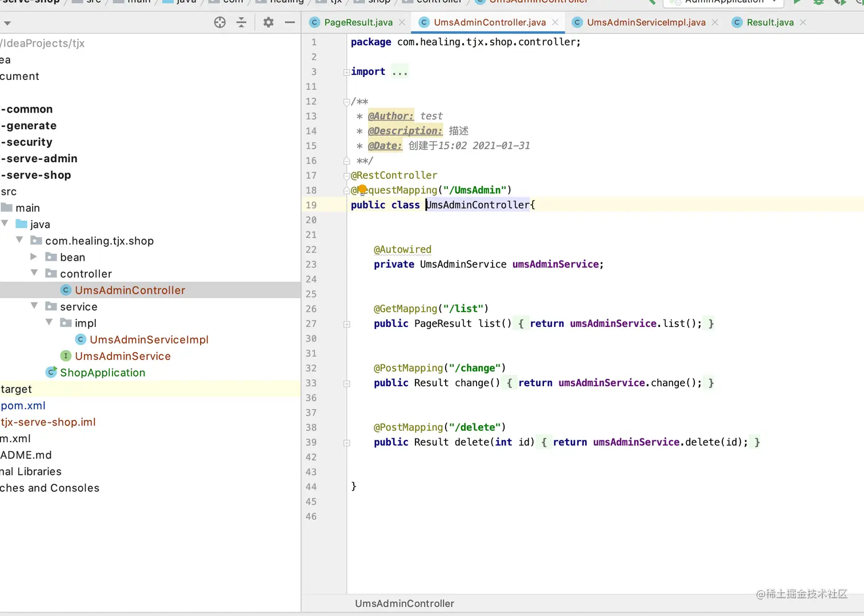Select the UmsAdminService interface icon in tree
The height and width of the screenshot is (616, 864).
[x=66, y=356]
